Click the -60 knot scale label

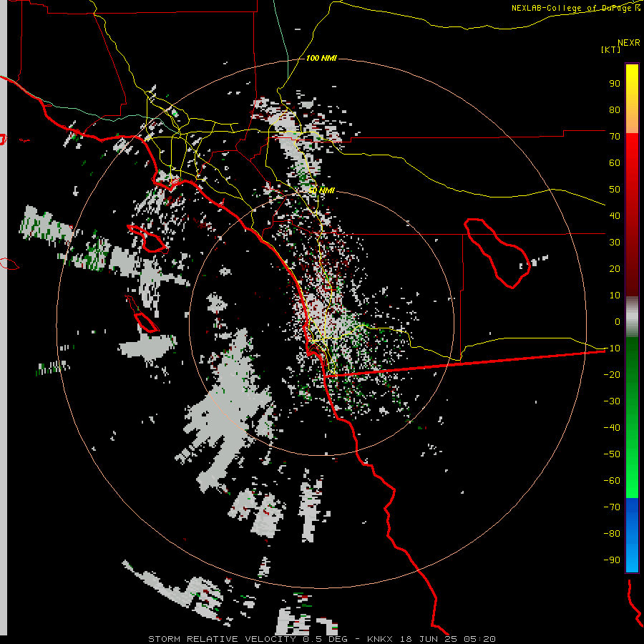point(612,481)
